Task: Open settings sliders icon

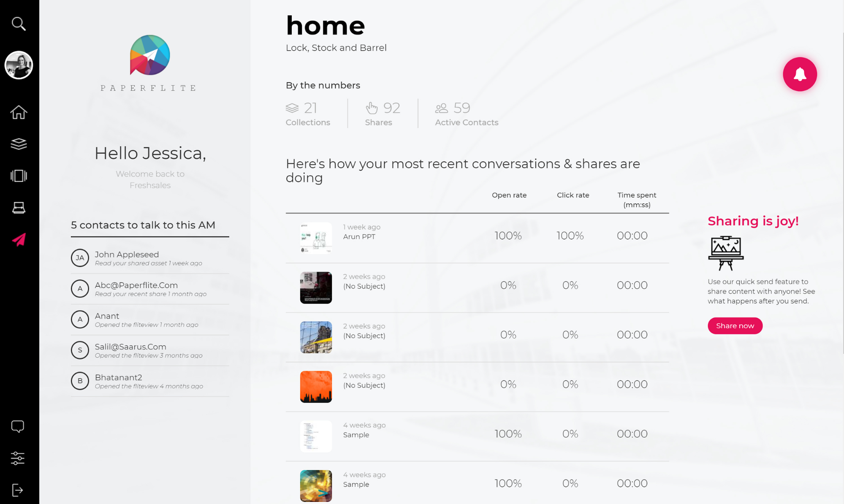Action: click(x=18, y=458)
